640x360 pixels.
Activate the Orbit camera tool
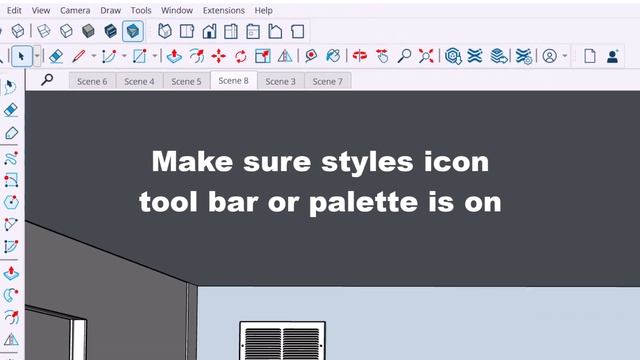pyautogui.click(x=360, y=56)
